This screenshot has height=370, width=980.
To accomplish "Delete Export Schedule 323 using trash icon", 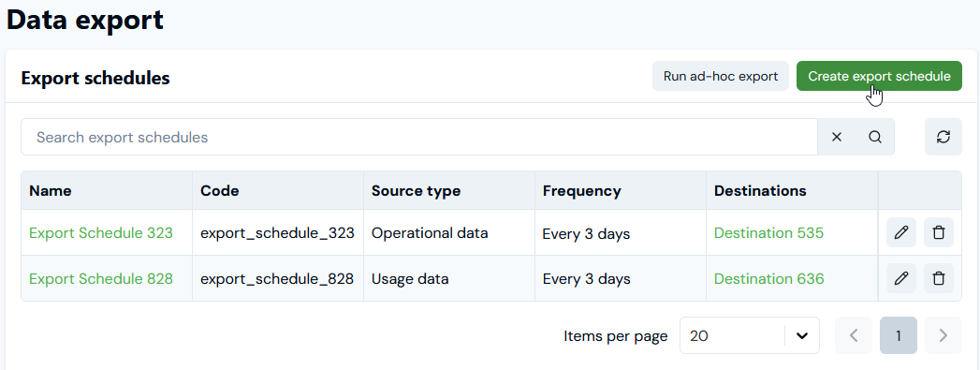I will point(938,232).
